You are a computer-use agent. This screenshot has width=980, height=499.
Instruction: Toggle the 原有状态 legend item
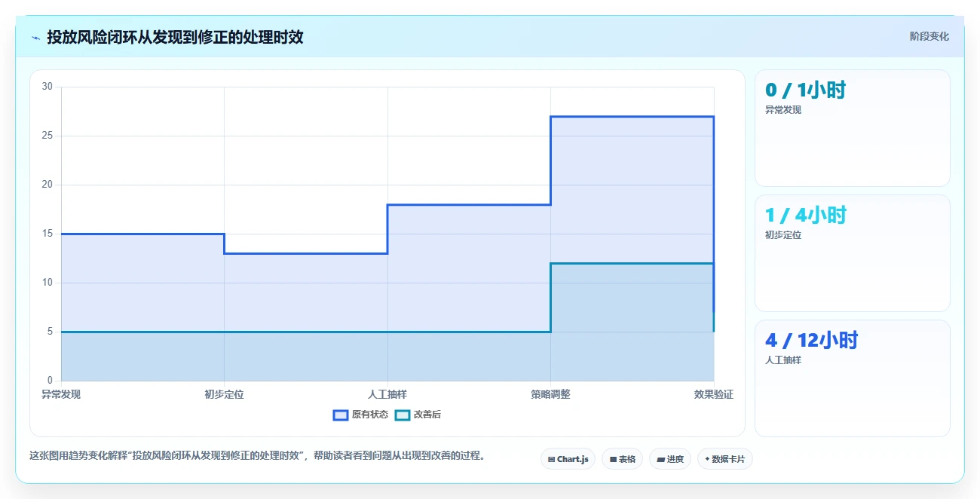[x=360, y=415]
